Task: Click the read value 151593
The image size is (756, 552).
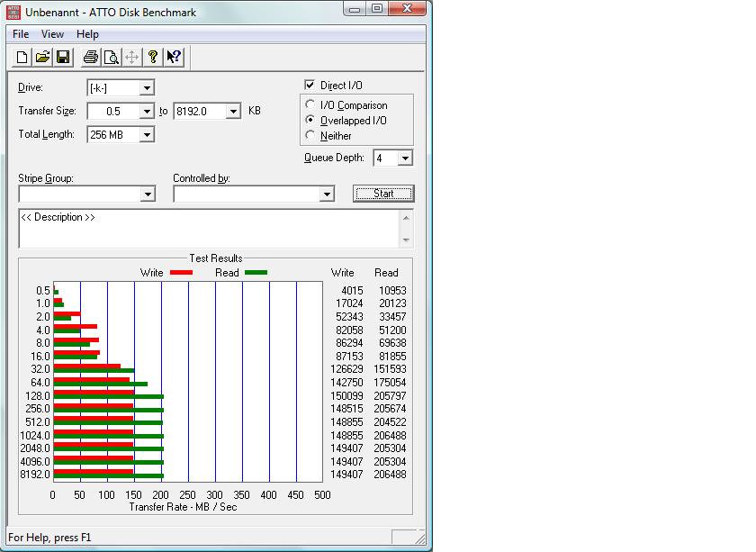Action: [x=390, y=369]
